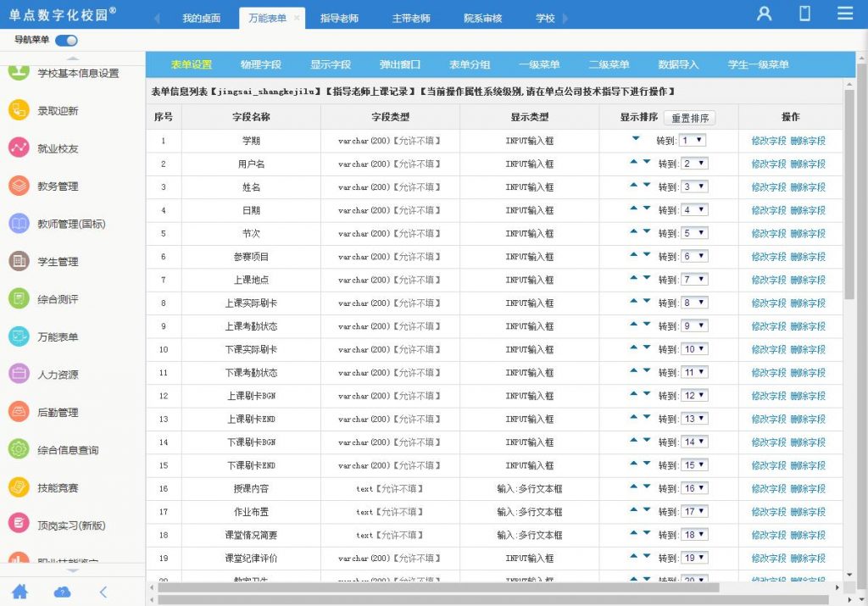Open 学校基本信息设置 sidebar item
This screenshot has height=606, width=868.
(x=78, y=73)
